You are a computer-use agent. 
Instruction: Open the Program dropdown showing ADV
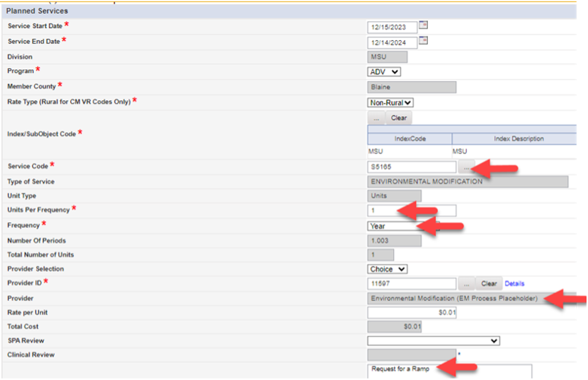tap(384, 72)
